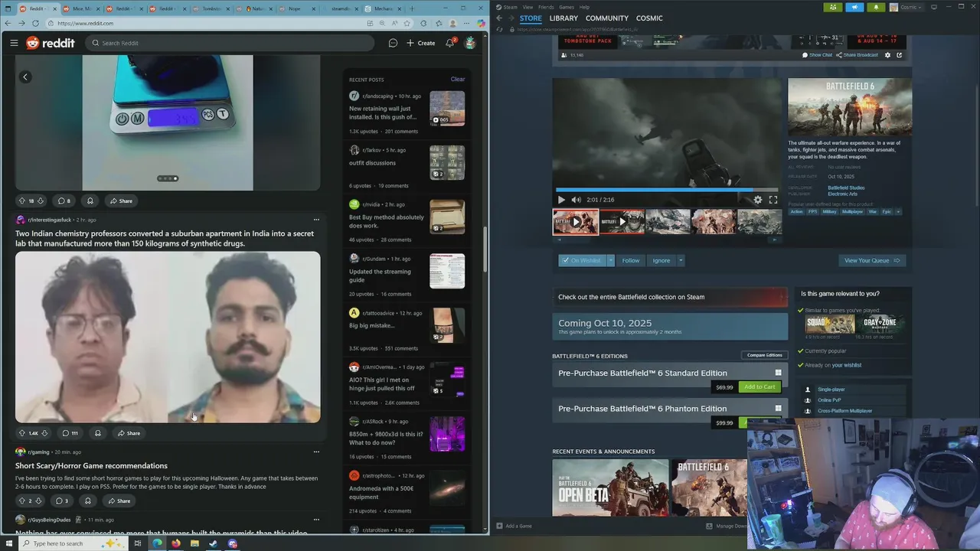
Task: Downvote the chemistry professors post
Action: pos(44,433)
